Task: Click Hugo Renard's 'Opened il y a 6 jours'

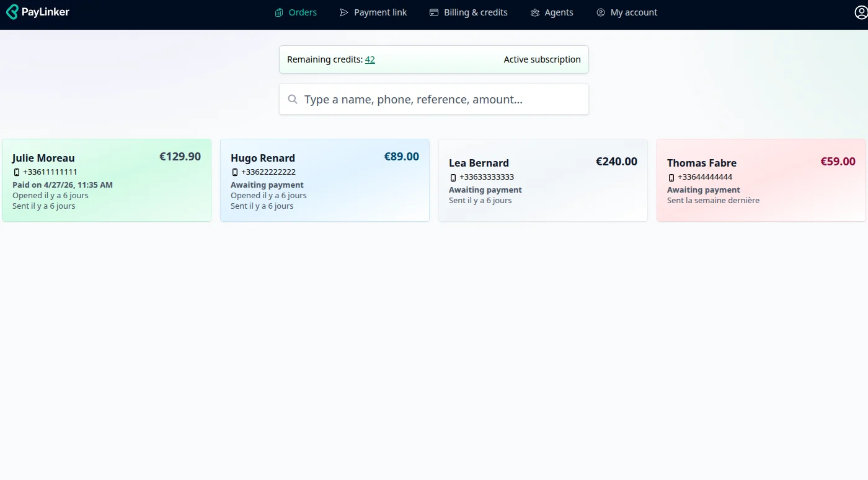Action: [x=268, y=196]
